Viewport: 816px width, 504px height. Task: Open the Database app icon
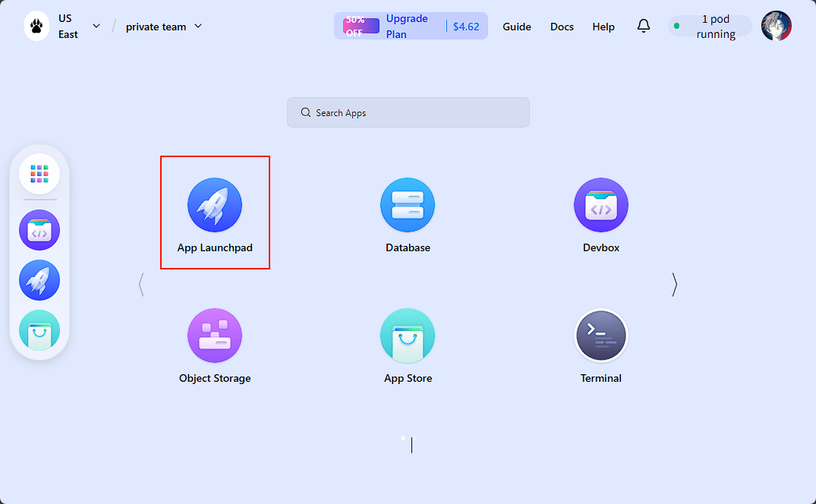[408, 205]
